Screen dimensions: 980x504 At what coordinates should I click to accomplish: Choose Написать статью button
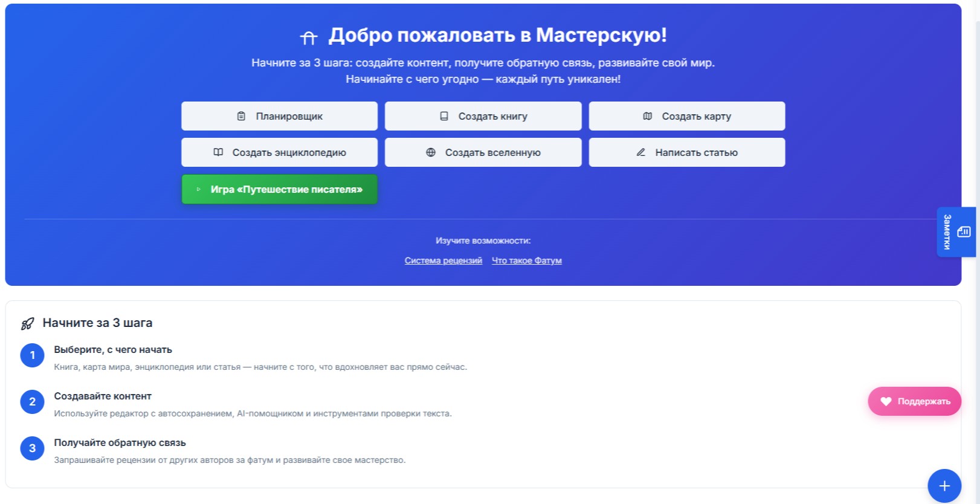point(687,152)
